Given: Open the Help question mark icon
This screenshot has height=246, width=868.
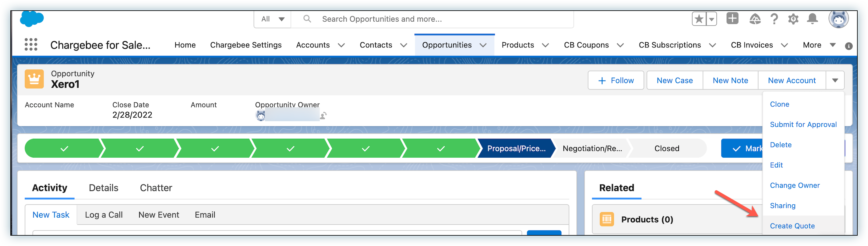Looking at the screenshot, I should pos(774,19).
